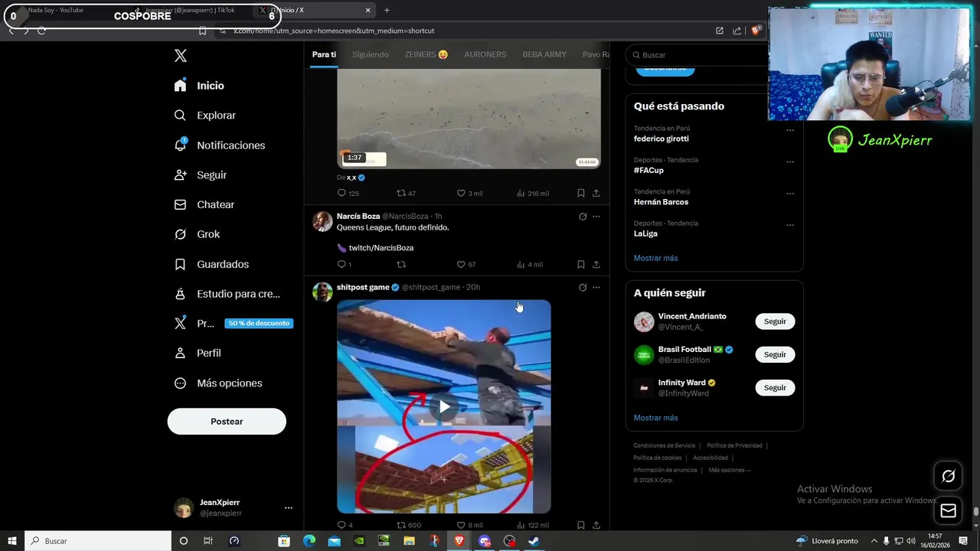The image size is (980, 551).
Task: Switch to the BEBA ARMY tab
Action: coord(544,54)
